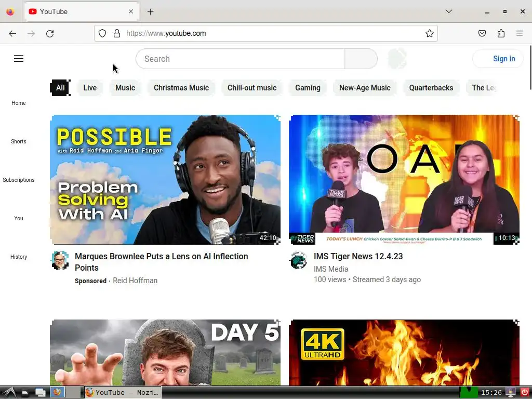
Task: Click the red power button icon
Action: tap(525, 393)
